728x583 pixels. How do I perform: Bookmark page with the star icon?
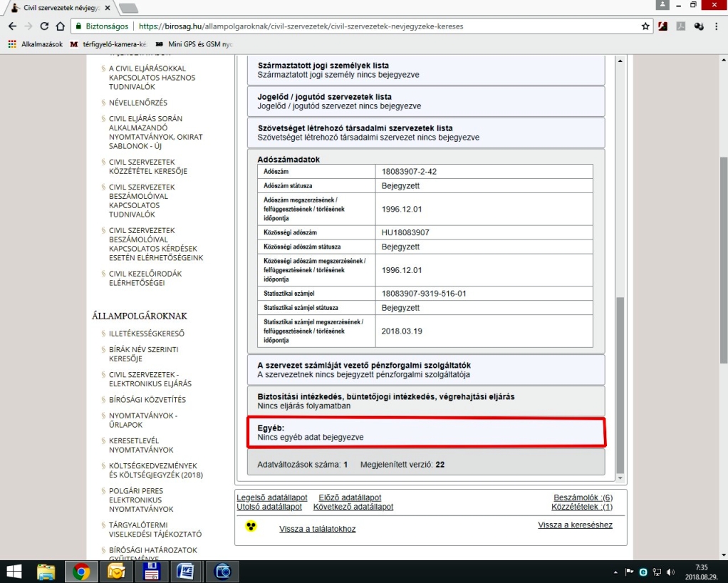coord(645,26)
